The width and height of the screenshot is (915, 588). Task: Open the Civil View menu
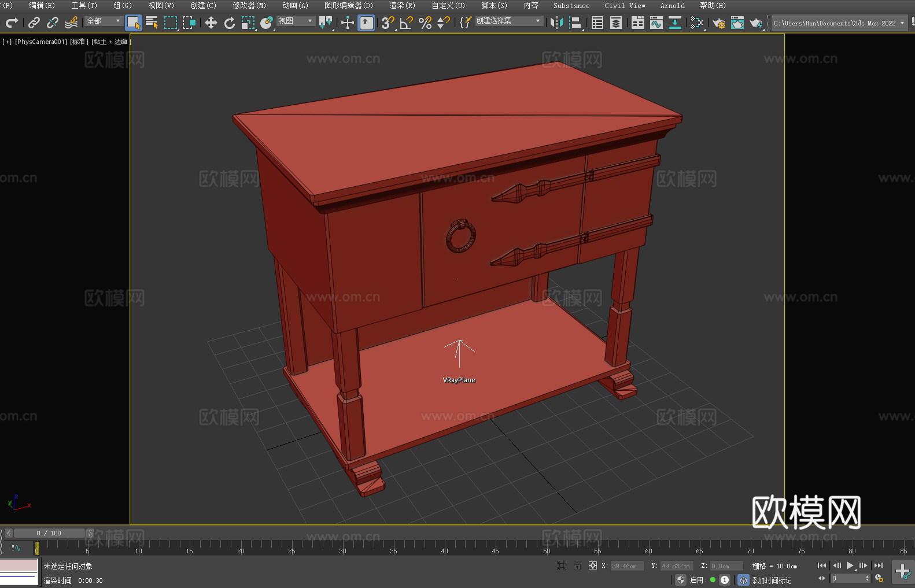625,5
